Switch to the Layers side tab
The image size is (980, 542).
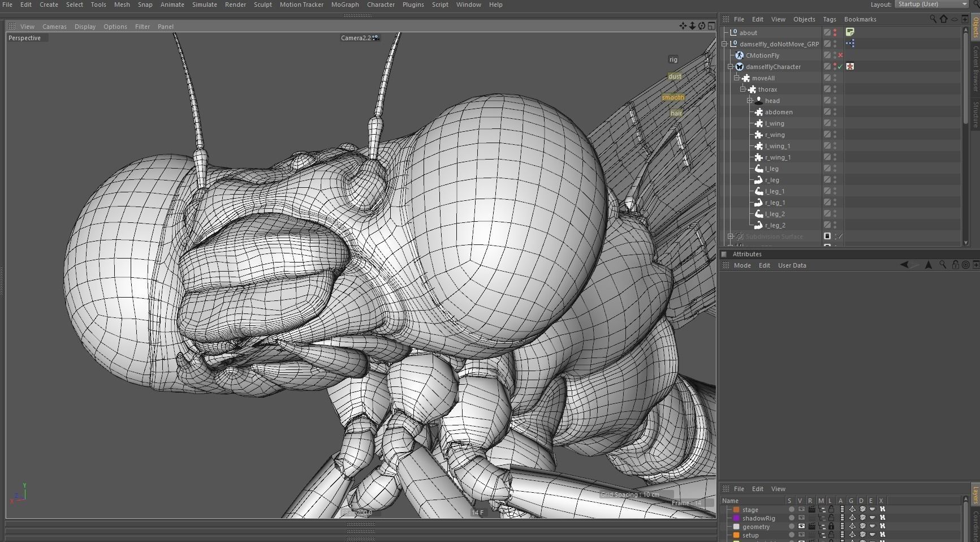(975, 495)
